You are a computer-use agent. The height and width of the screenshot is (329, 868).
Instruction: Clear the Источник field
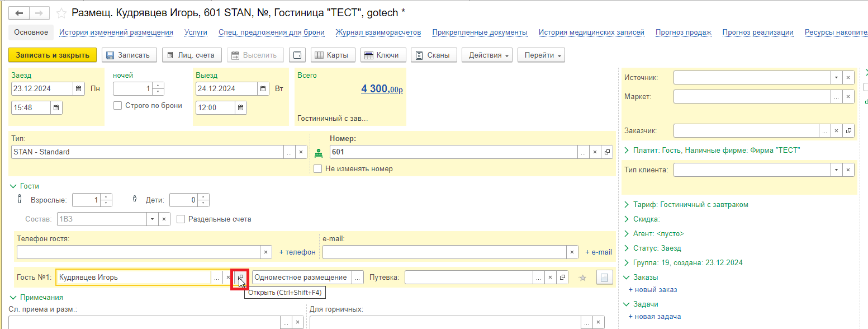848,78
